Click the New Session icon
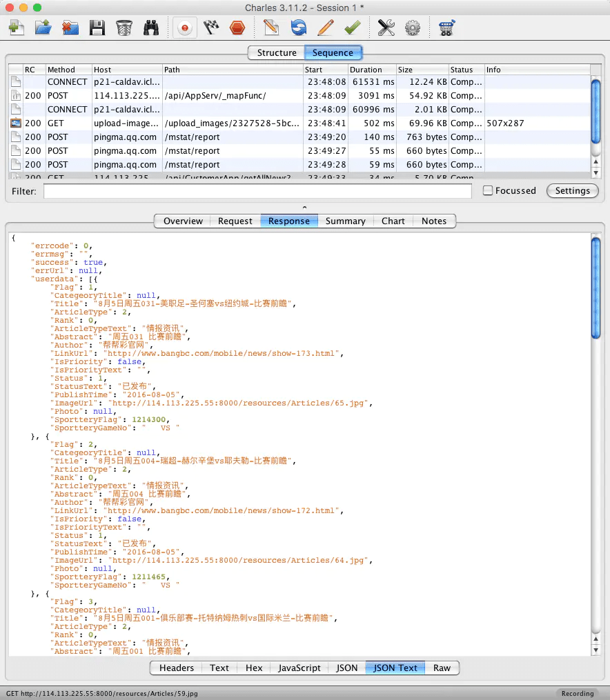 pyautogui.click(x=17, y=28)
